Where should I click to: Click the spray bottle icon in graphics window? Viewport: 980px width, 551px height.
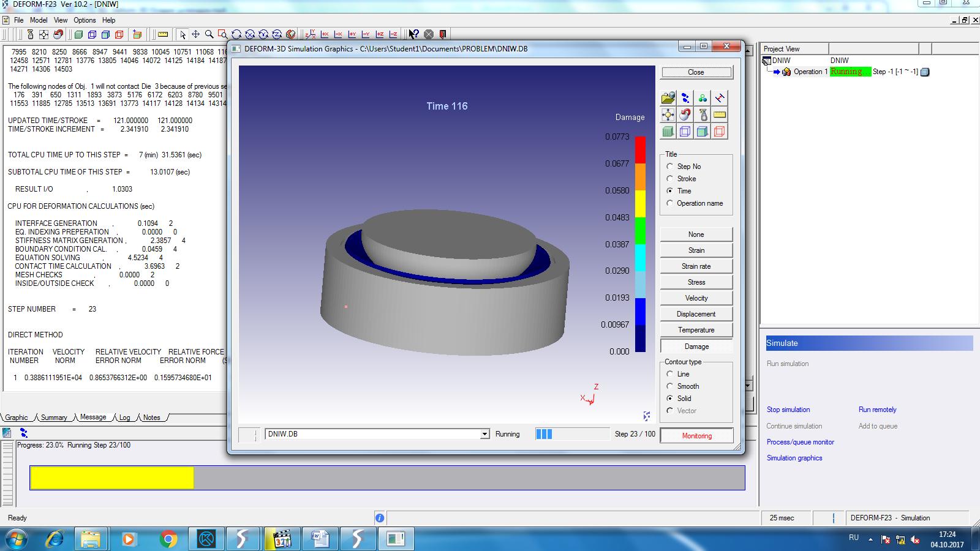pyautogui.click(x=703, y=114)
